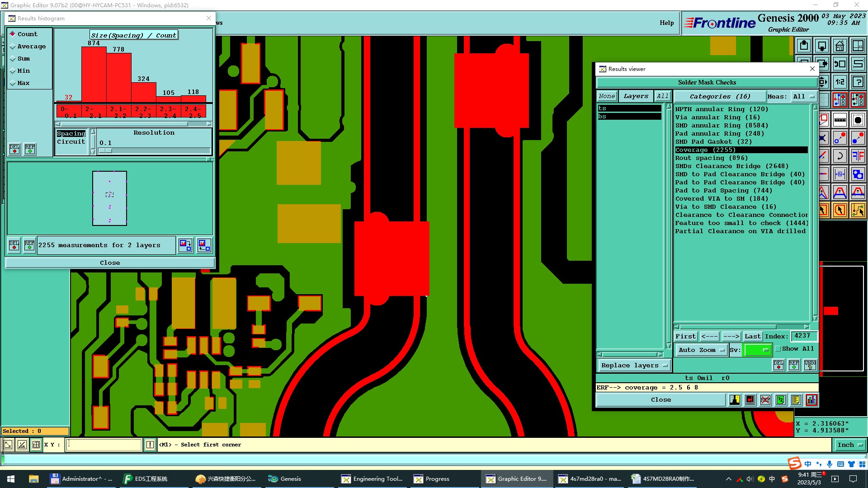Click the 1:2 zoom scale icon
Image resolution: width=868 pixels, height=488 pixels.
pos(840,82)
